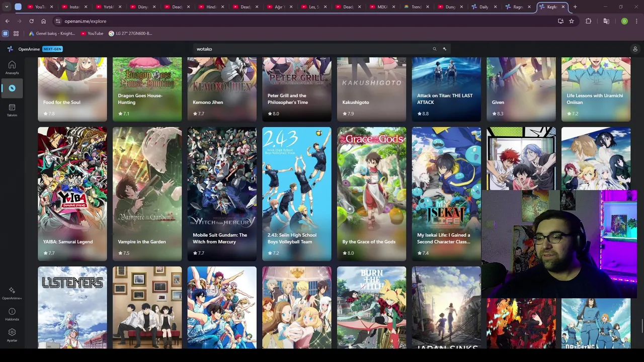Click the sparkle icon beside search magnifier
Image resolution: width=644 pixels, height=362 pixels.
[445, 49]
